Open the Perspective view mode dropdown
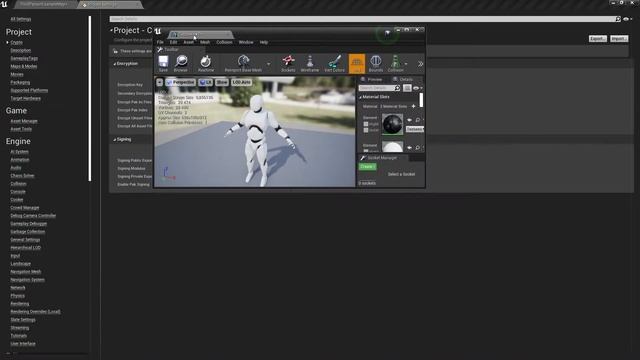This screenshot has height=360, width=640. pos(180,82)
